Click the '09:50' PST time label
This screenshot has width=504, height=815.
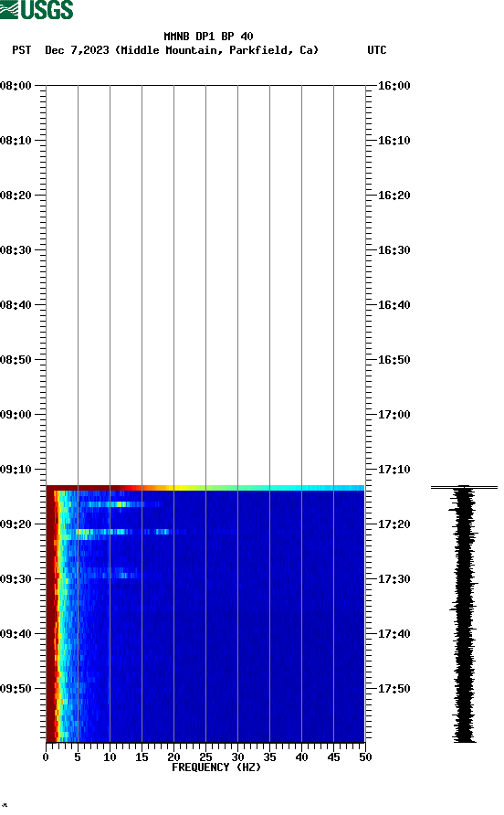point(16,689)
